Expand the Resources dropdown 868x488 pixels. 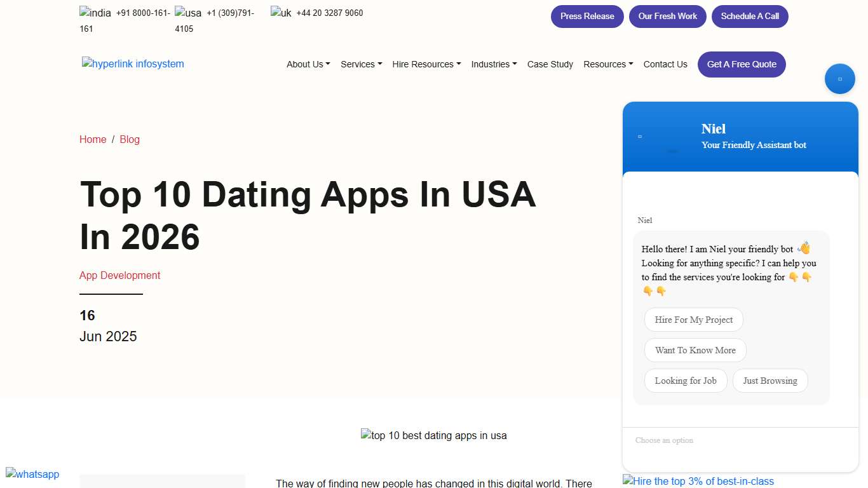pos(607,64)
